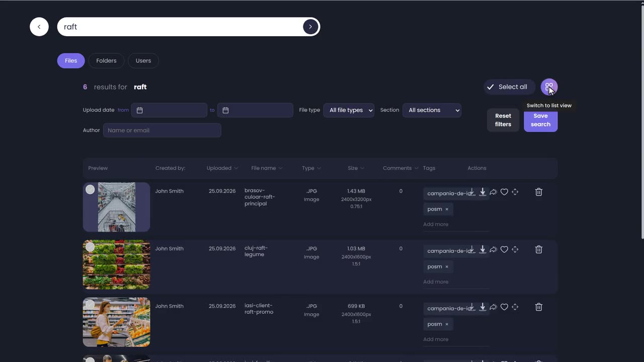Screen dimensions: 644x362
Task: Share the iasi-client-raft-promo file
Action: coord(493,307)
